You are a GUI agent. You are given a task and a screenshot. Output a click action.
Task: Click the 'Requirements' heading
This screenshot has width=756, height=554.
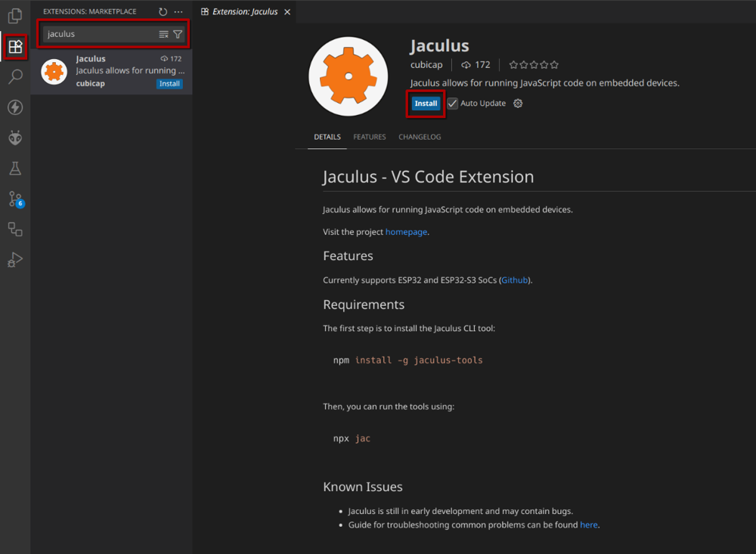click(364, 305)
